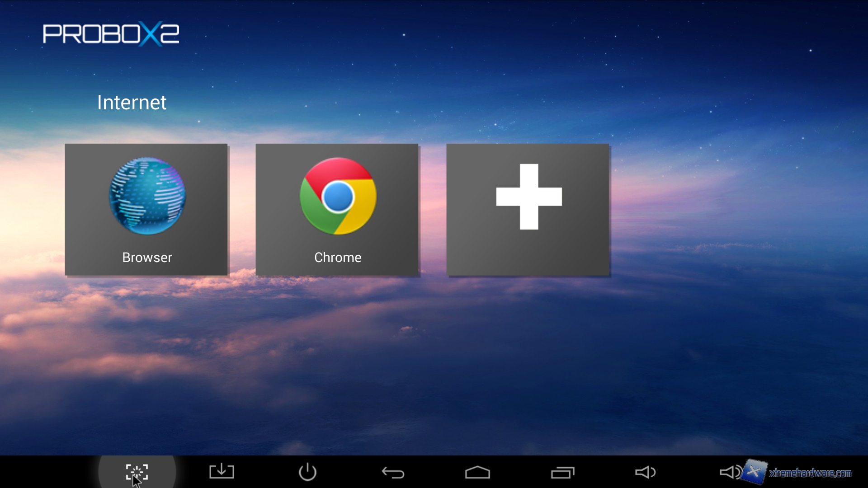
Task: Click the Internet category heading
Action: point(132,103)
